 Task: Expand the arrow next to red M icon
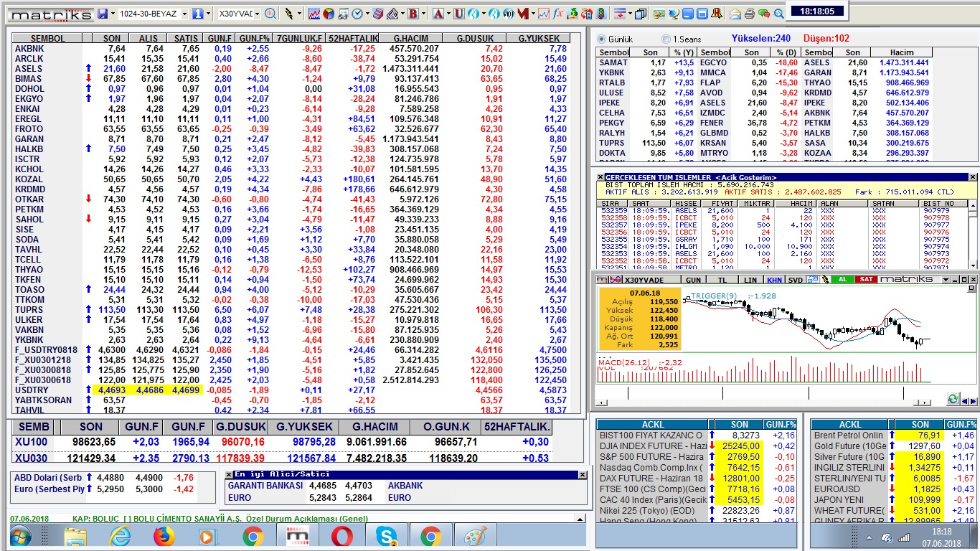533,14
